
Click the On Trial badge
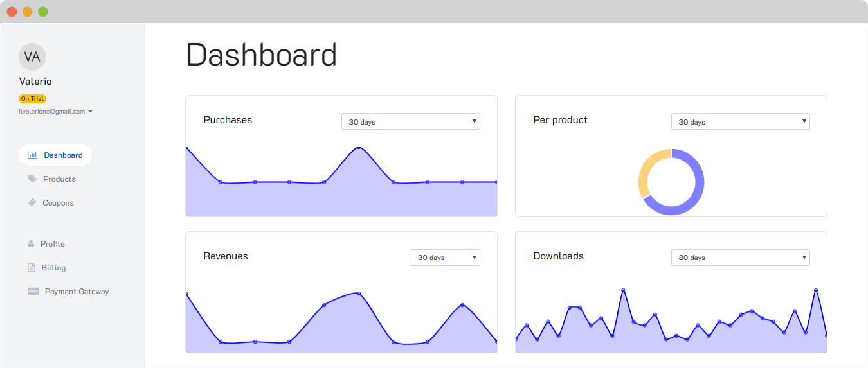32,99
